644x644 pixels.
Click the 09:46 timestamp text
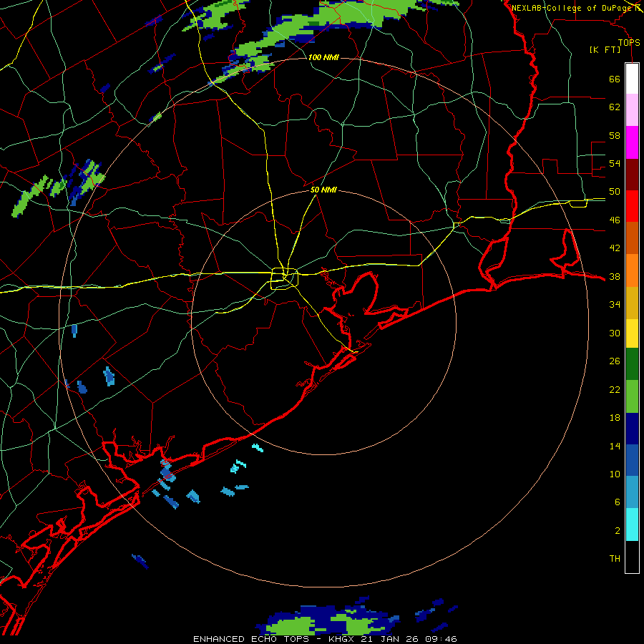coord(441,639)
